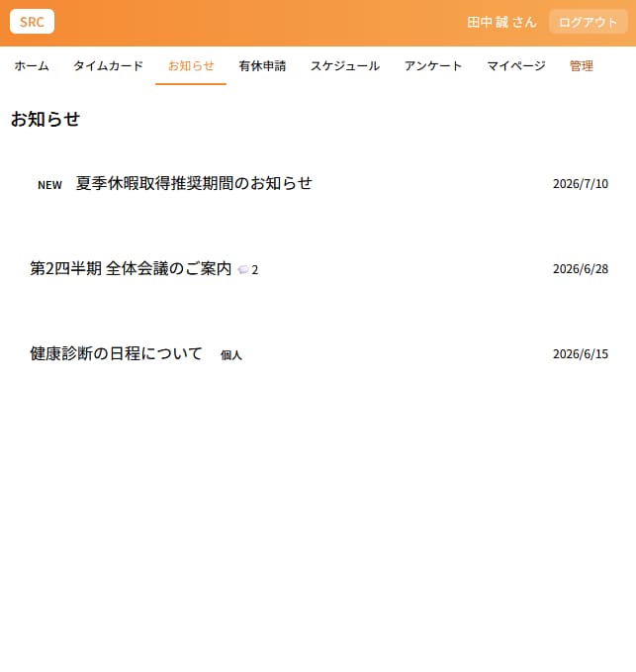Switch to the アンケート tab
This screenshot has width=636, height=672.
[433, 66]
